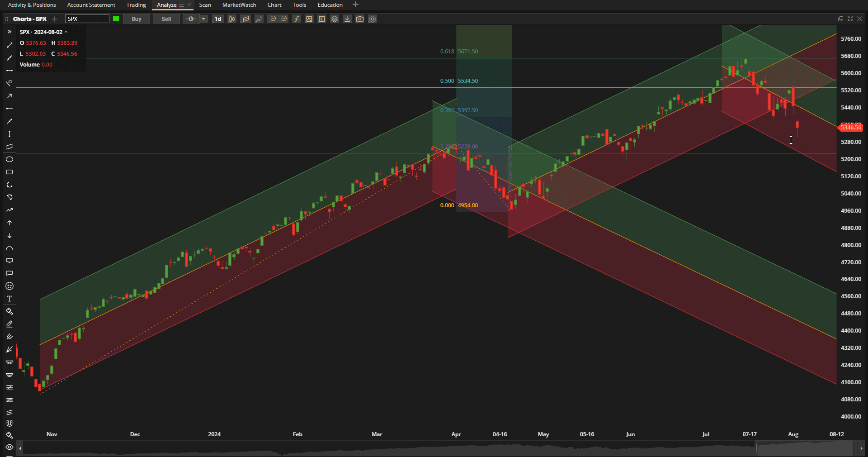Change the 1d chart interval

pyautogui.click(x=218, y=19)
